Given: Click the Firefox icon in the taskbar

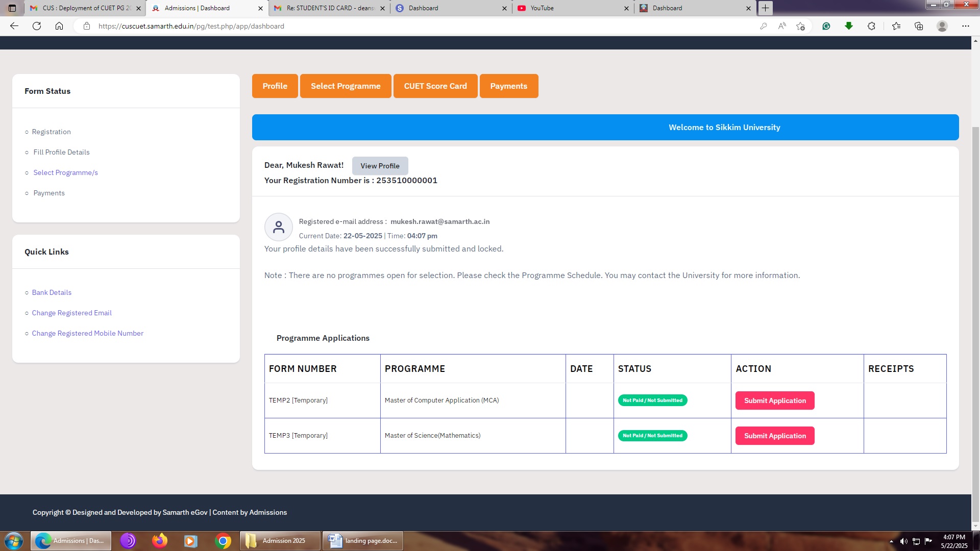Looking at the screenshot, I should pyautogui.click(x=160, y=541).
